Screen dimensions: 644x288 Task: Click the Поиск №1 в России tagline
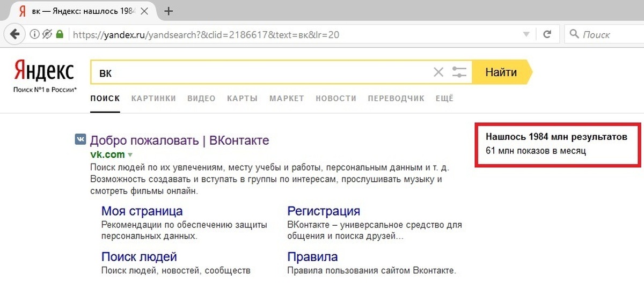[x=45, y=90]
